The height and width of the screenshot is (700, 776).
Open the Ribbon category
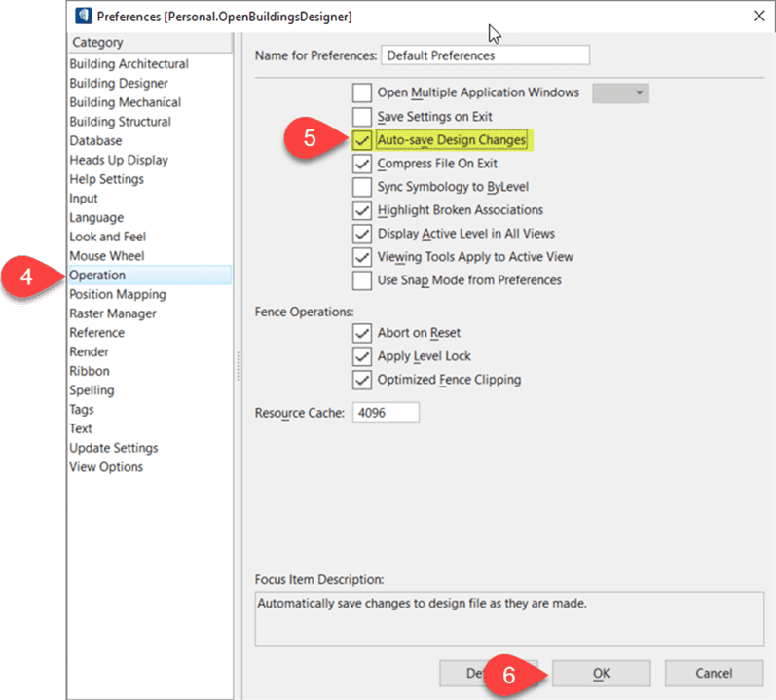150,371
